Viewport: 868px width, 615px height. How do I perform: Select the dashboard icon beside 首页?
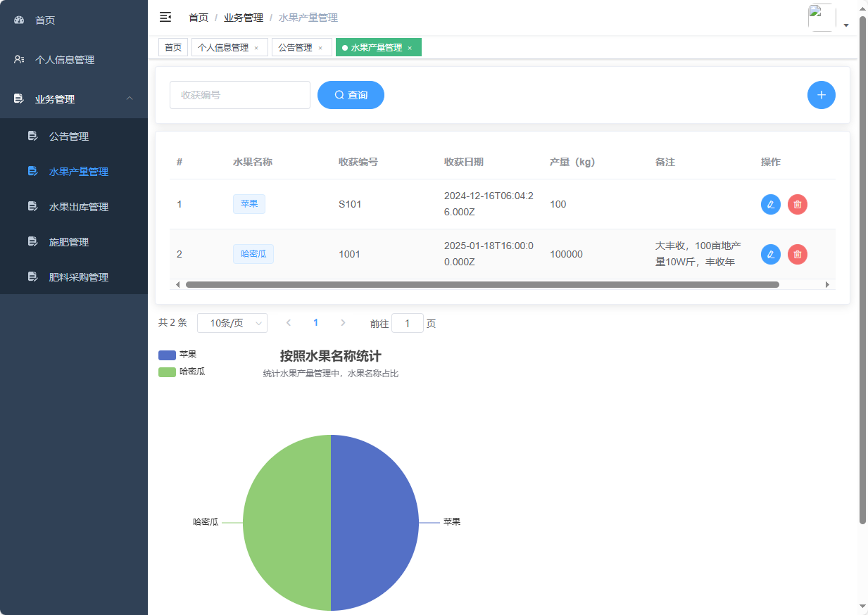pyautogui.click(x=18, y=20)
